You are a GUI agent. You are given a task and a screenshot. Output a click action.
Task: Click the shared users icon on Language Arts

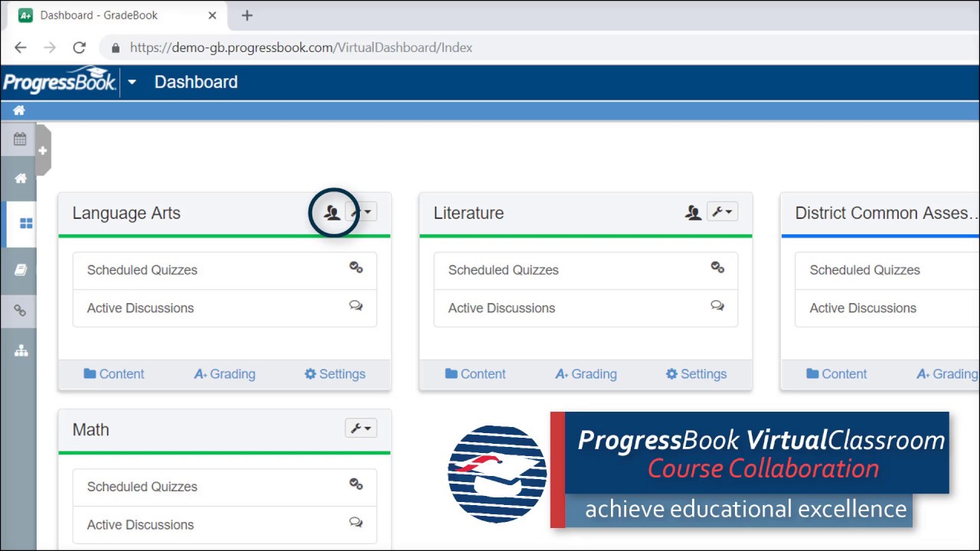[332, 212]
